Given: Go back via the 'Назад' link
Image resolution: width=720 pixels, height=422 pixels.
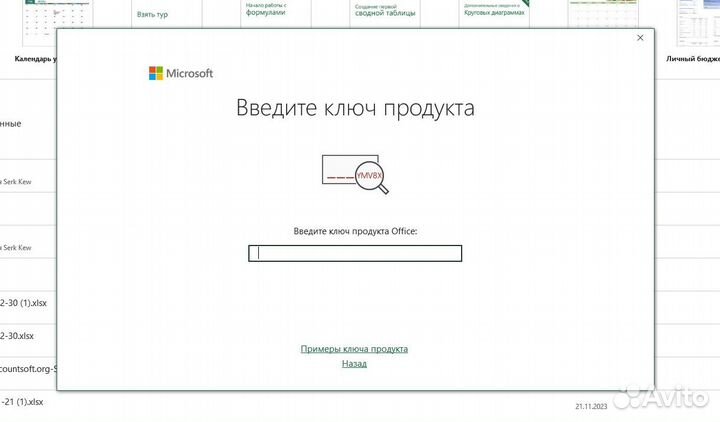Looking at the screenshot, I should (354, 364).
